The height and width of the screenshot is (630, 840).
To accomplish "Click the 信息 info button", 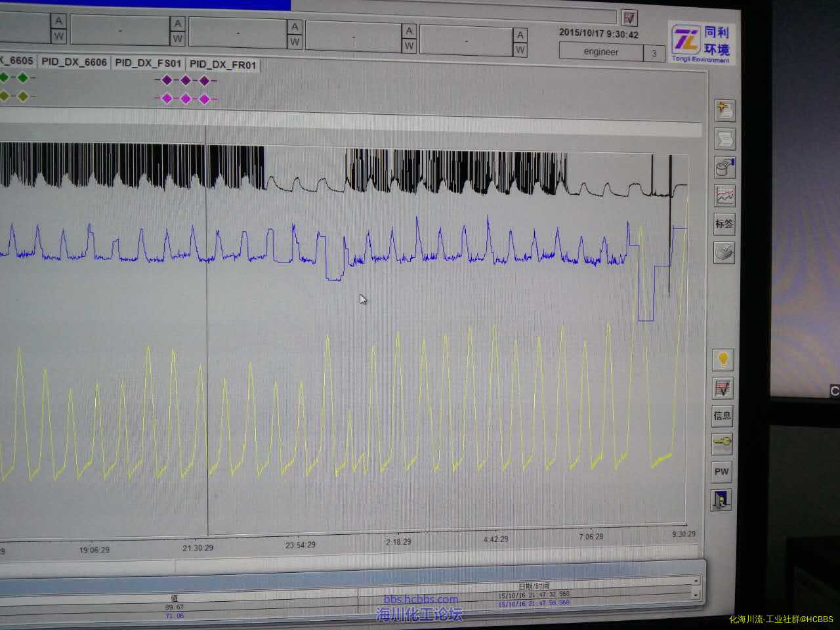I will [722, 415].
